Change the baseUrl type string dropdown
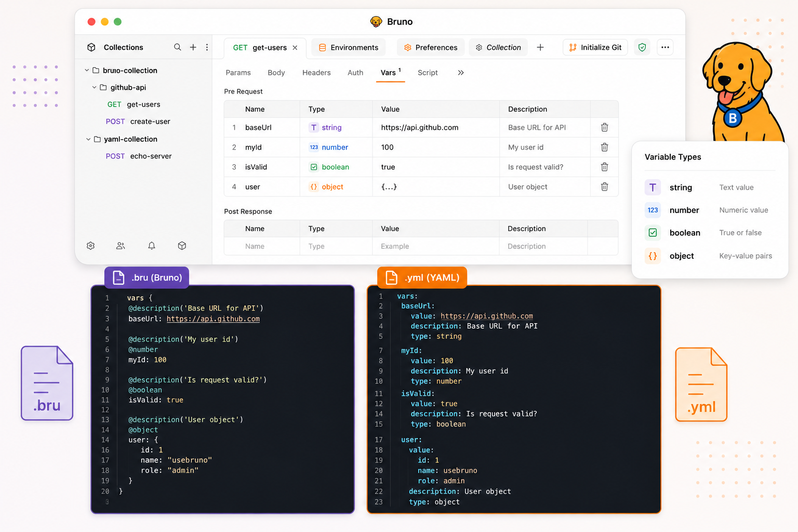The width and height of the screenshot is (798, 532). 326,127
